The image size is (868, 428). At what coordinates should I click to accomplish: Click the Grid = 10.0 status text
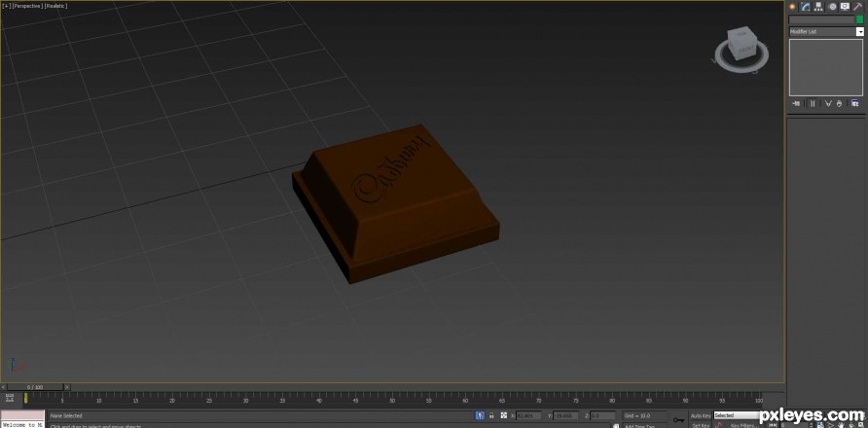[x=637, y=415]
